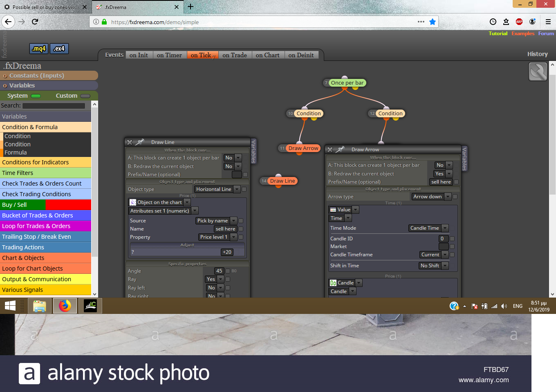Open the Attributes set 1 (numeric) dropdown
This screenshot has height=392, width=556.
pos(163,211)
